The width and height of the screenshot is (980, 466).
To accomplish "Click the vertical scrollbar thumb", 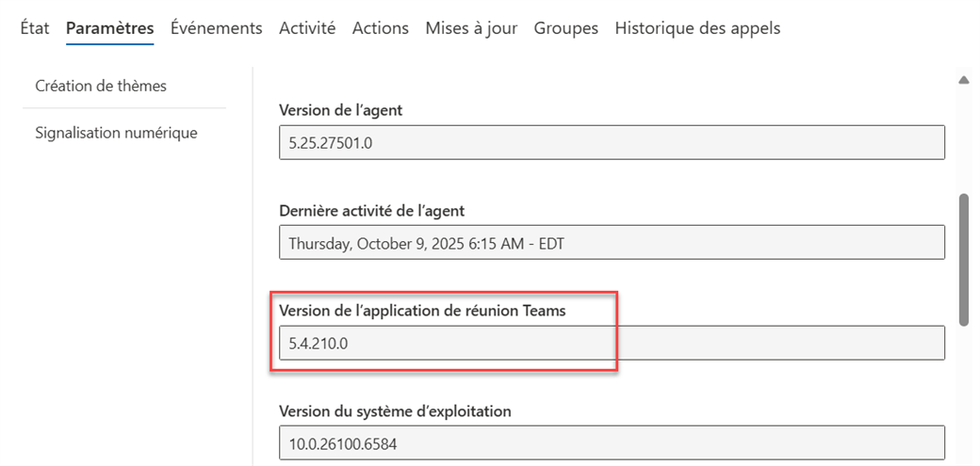I will [963, 259].
